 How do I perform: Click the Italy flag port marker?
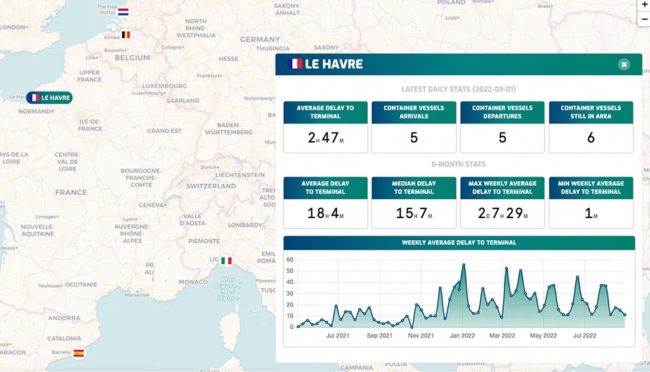[226, 260]
